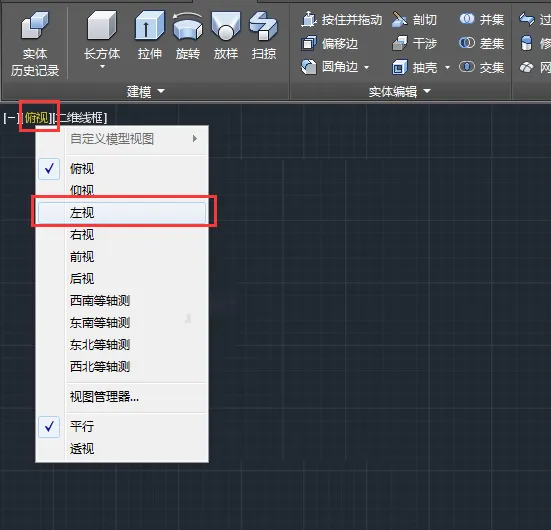The width and height of the screenshot is (551, 530).
Task: Click Presspull (按住并拖动) tool
Action: click(x=341, y=20)
